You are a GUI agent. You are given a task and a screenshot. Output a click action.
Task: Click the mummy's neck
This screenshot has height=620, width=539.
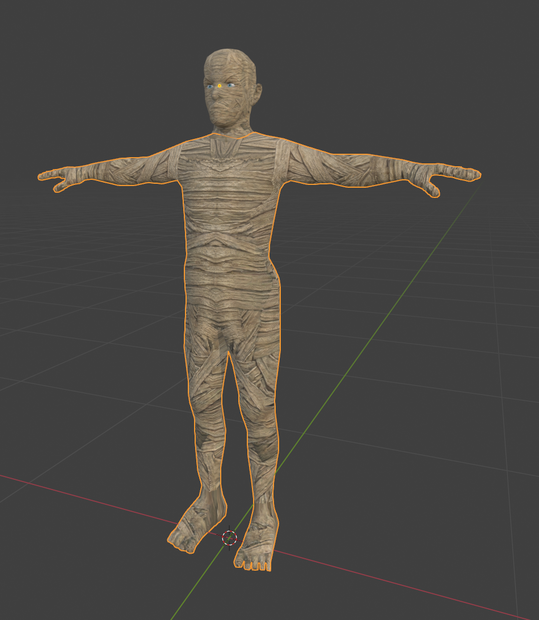point(233,129)
